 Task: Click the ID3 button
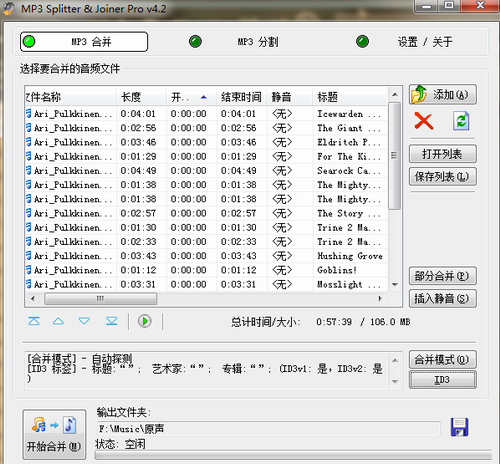point(443,380)
